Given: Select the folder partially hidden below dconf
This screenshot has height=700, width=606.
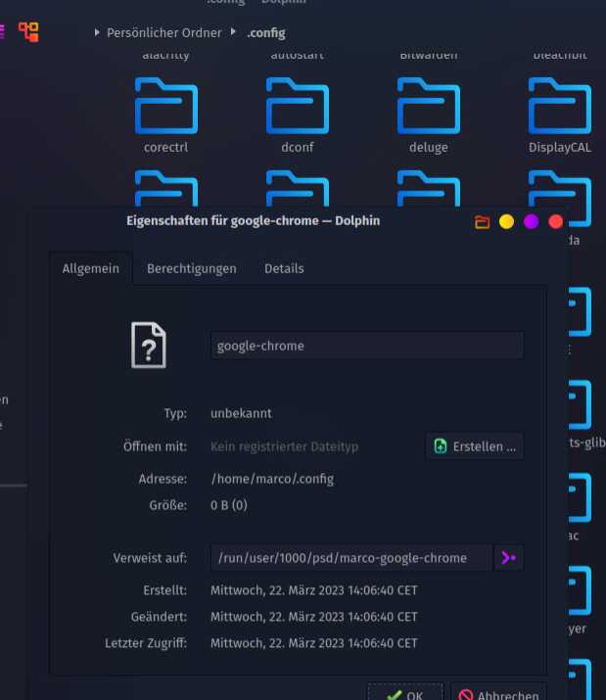Looking at the screenshot, I should pos(298,188).
